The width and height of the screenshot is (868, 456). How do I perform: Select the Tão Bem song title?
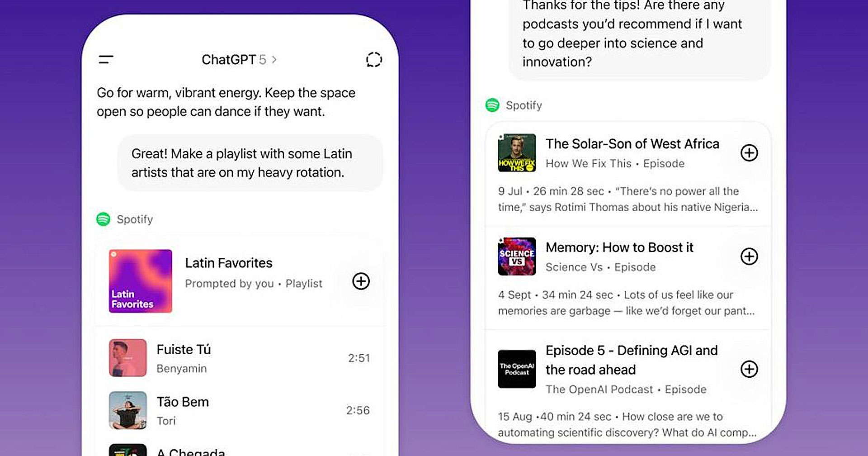tap(183, 402)
